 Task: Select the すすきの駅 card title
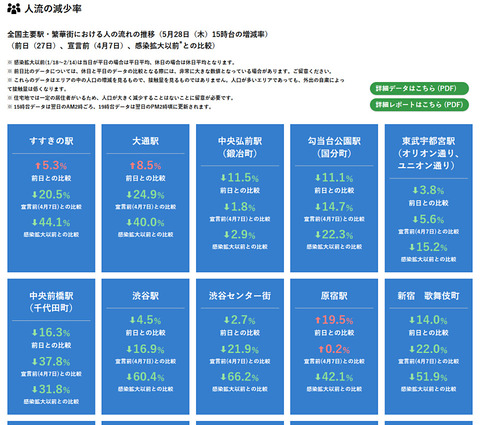pyautogui.click(x=51, y=141)
